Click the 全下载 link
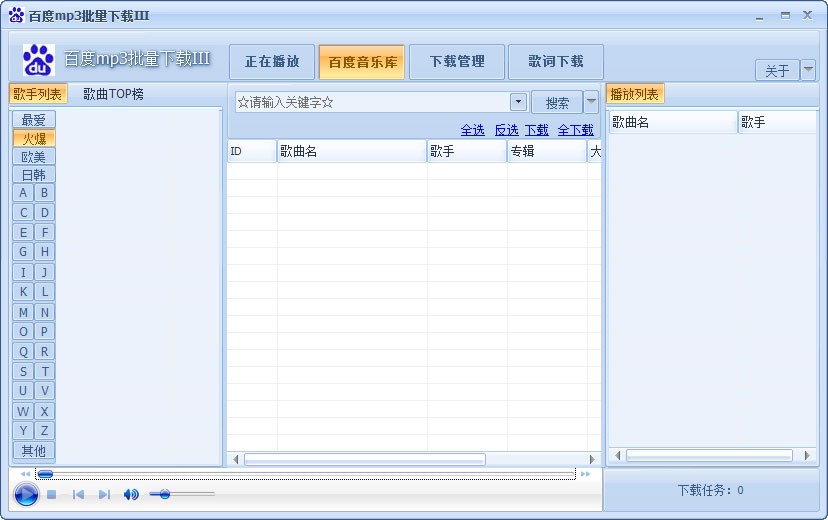Screen dimensions: 828x520 [575, 130]
